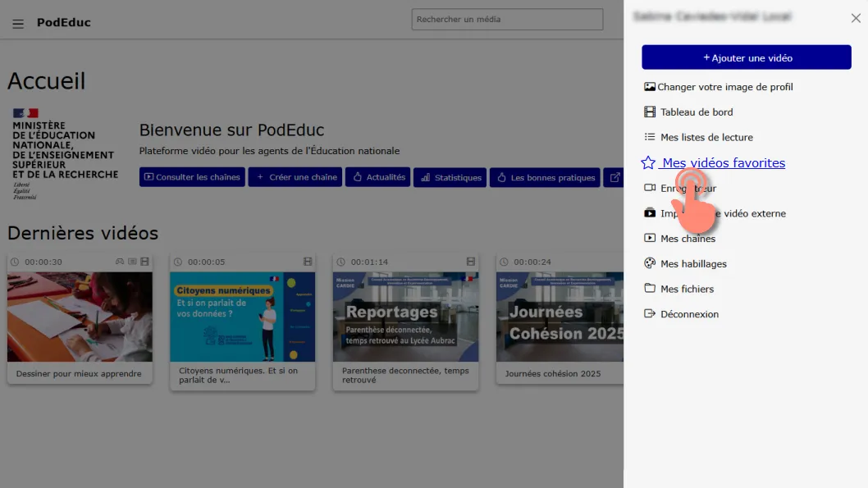The image size is (868, 488).
Task: Click the play-box icon beside Mes chaînes
Action: [649, 238]
